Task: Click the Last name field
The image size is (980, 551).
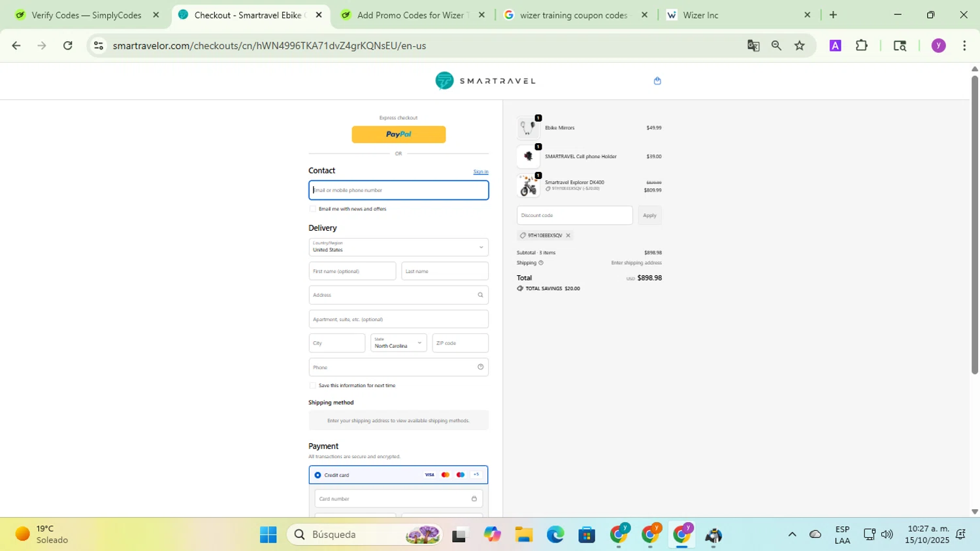Action: click(x=445, y=271)
